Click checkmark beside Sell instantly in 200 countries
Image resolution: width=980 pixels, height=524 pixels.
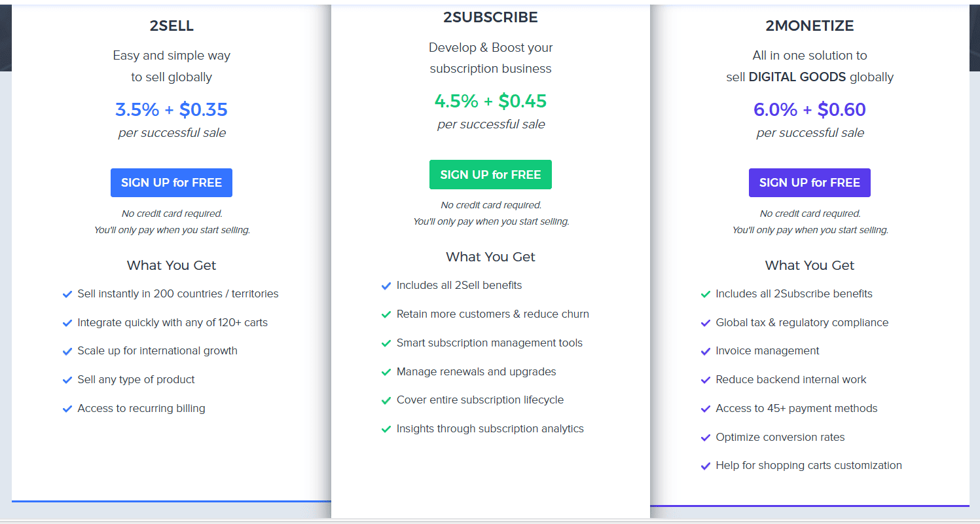(x=67, y=295)
